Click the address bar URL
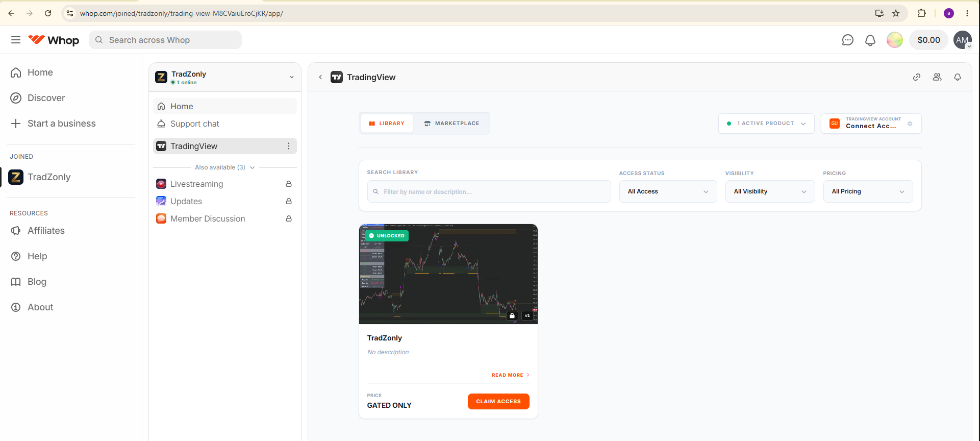The height and width of the screenshot is (441, 980). click(182, 13)
